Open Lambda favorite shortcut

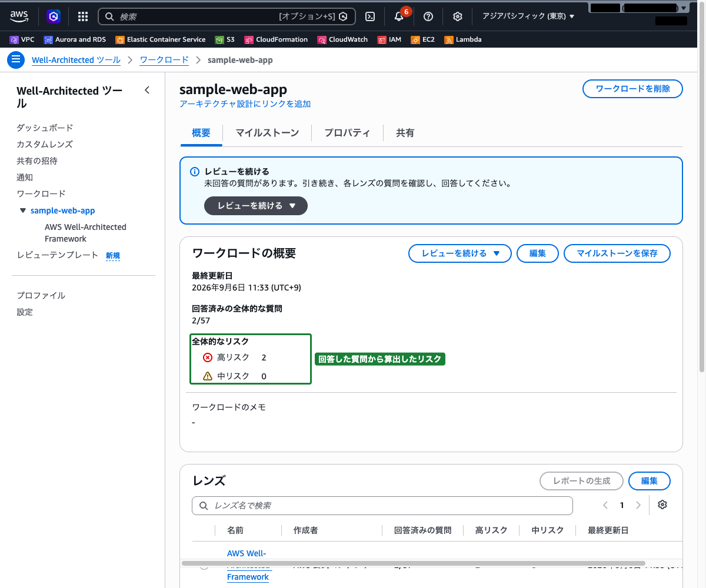point(463,39)
